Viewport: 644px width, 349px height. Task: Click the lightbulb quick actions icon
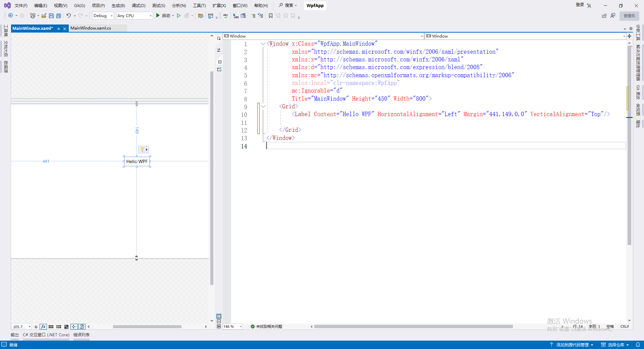click(x=143, y=150)
